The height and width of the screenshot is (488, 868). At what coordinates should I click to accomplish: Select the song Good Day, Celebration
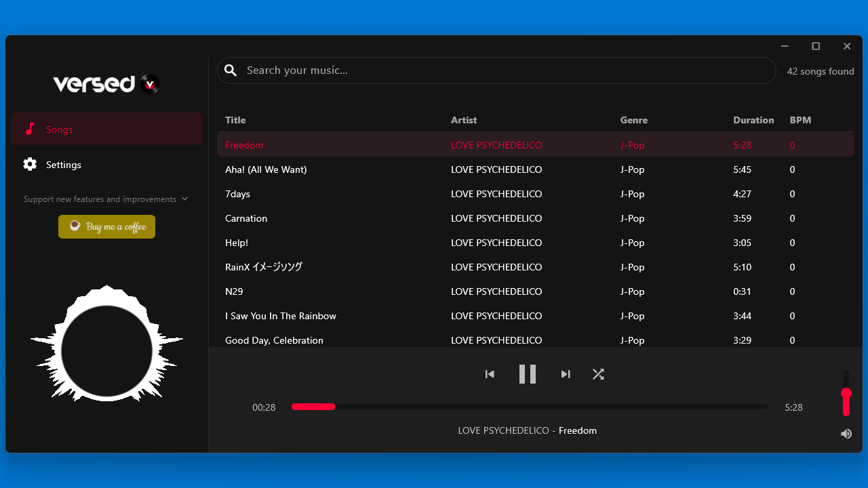pyautogui.click(x=536, y=339)
